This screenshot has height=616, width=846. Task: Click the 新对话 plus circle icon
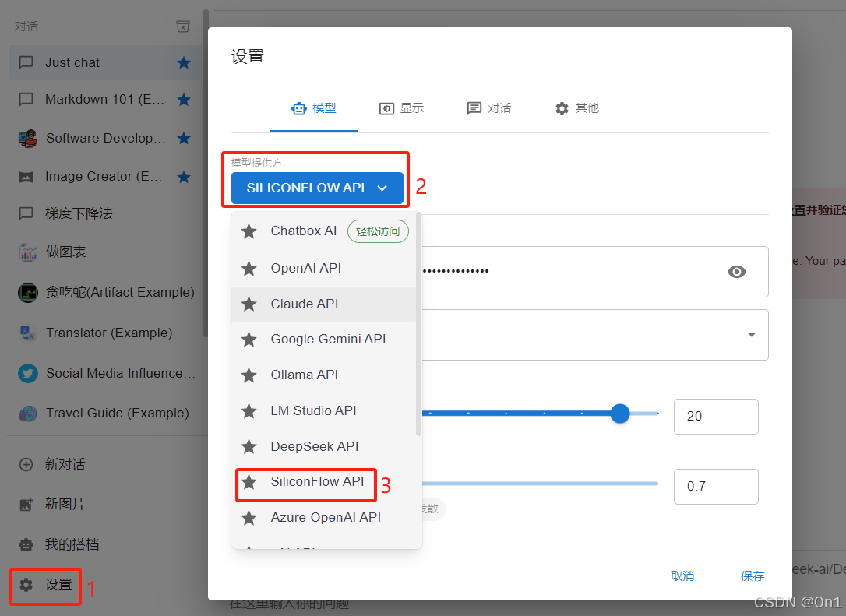[x=26, y=464]
